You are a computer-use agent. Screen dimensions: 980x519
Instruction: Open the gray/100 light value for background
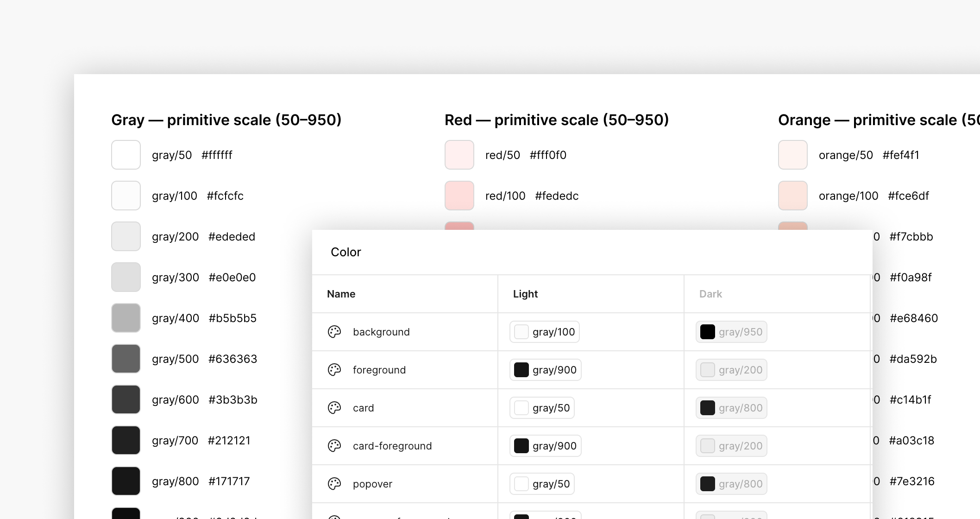545,332
